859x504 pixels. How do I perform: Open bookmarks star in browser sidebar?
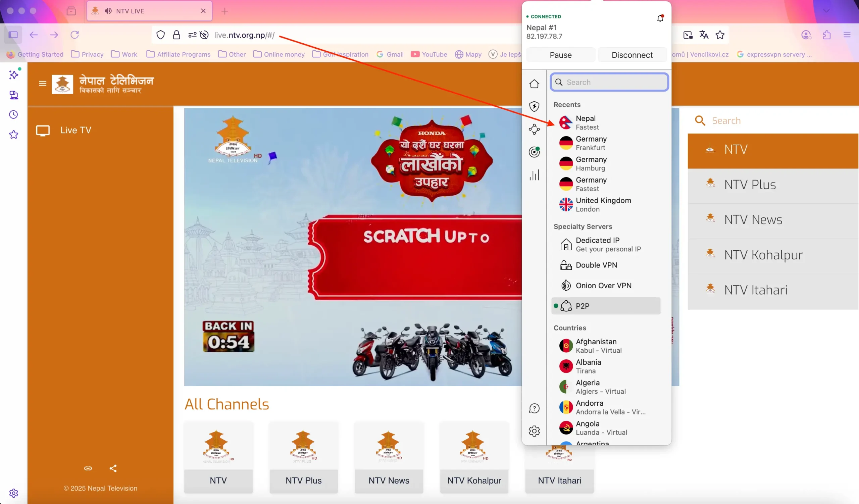point(14,135)
